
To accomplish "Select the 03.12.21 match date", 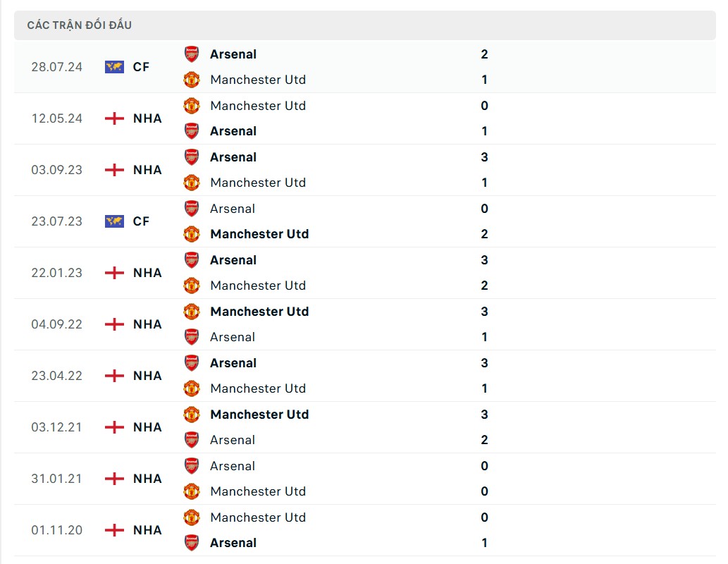I will tap(57, 427).
